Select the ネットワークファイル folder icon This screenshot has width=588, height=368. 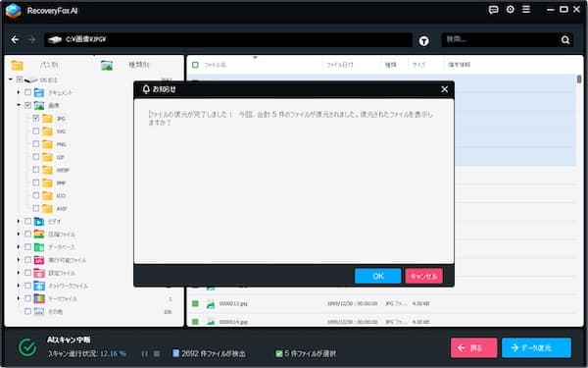[39, 286]
